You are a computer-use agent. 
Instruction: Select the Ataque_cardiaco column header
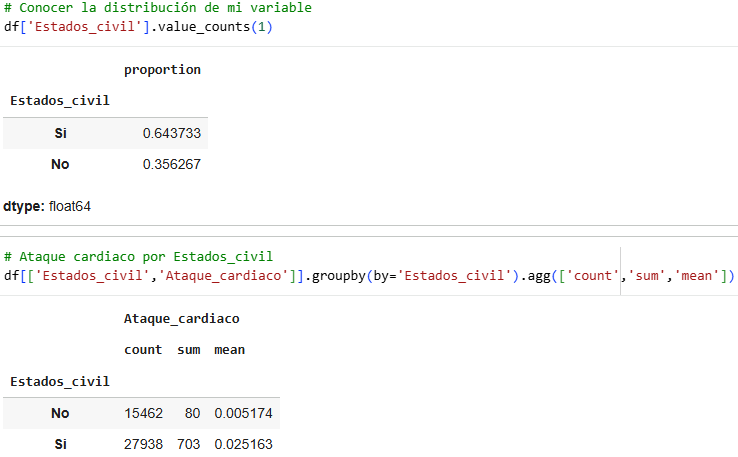coord(182,319)
